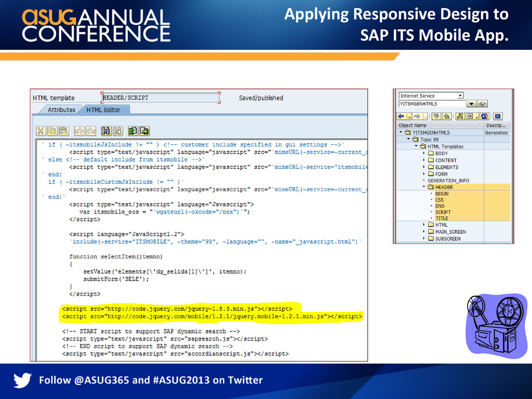532x399 pixels.
Task: Click the Twitter bird icon in footer
Action: coord(22,380)
